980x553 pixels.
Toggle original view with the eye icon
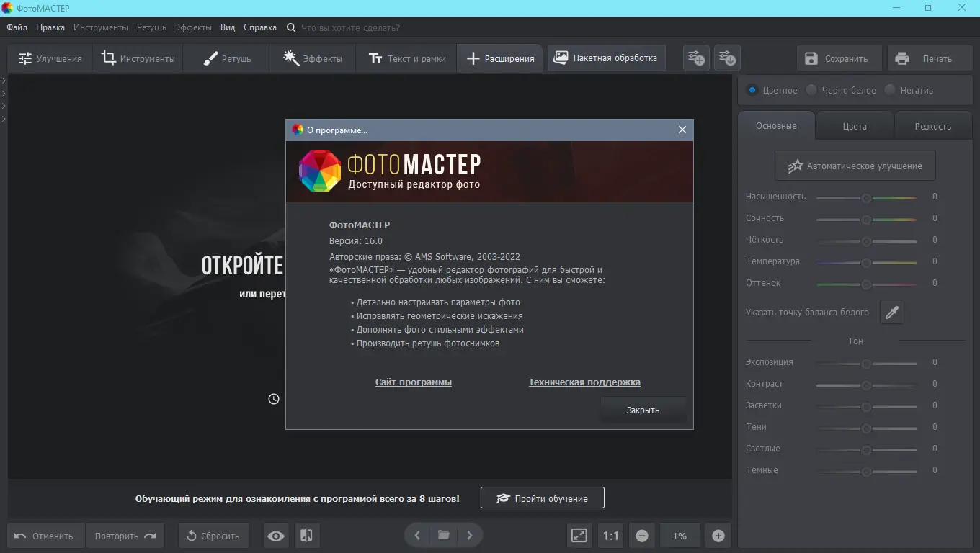coord(276,536)
